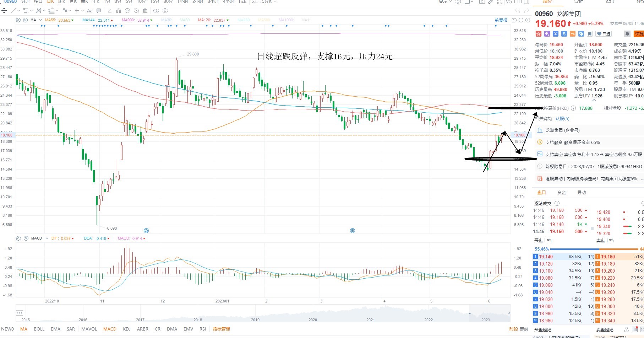
Task: Switch adjustment mode via 前复权
Action: [501, 20]
